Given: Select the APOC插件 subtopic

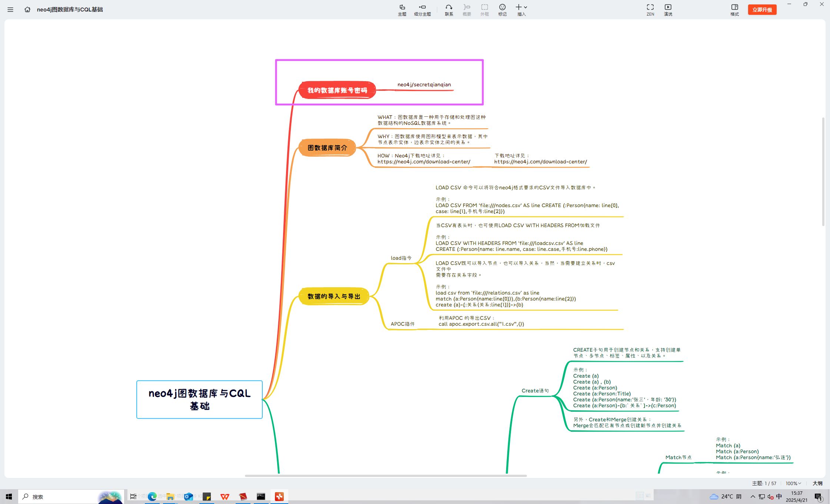Looking at the screenshot, I should click(402, 324).
